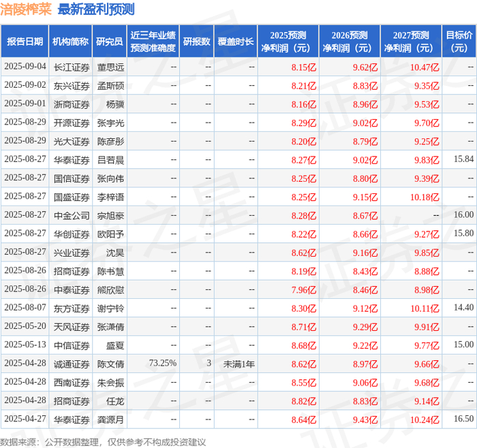Select the 中信证券 institution cell
The width and height of the screenshot is (477, 448).
click(x=72, y=346)
